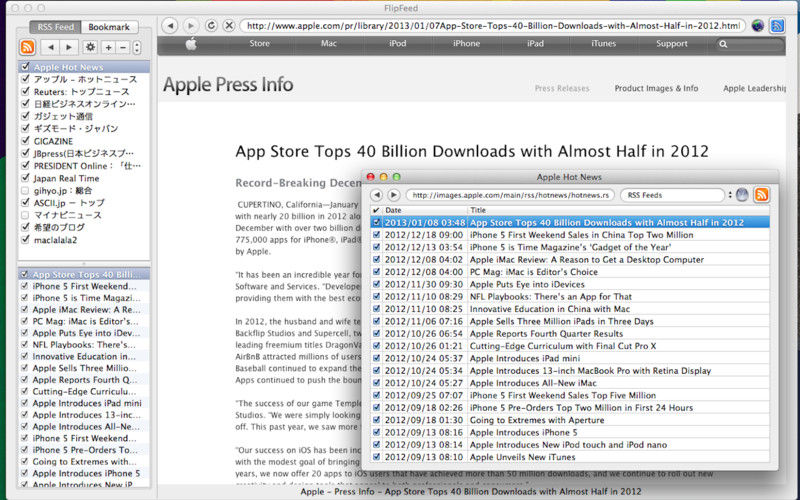The width and height of the screenshot is (800, 500).
Task: Open Store in Apple navigation bar
Action: (259, 44)
